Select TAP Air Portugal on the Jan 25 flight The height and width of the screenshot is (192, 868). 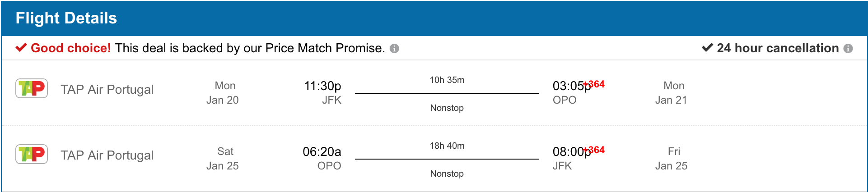[107, 155]
